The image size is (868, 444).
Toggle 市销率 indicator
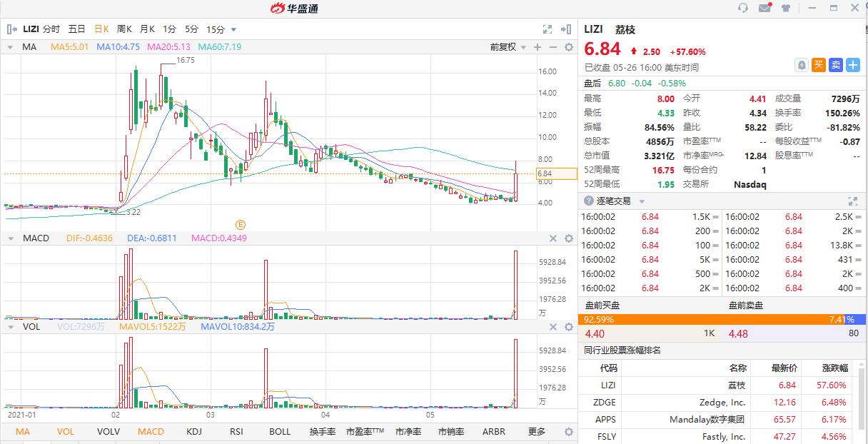click(x=451, y=432)
